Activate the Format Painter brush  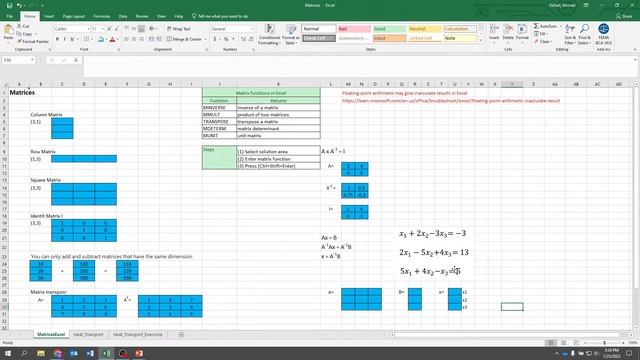(x=33, y=42)
